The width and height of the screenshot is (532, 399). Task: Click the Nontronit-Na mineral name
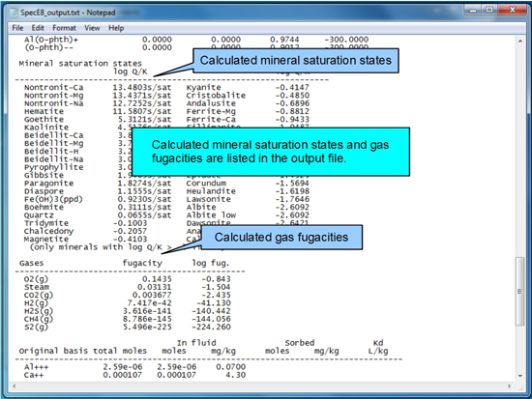click(x=53, y=103)
